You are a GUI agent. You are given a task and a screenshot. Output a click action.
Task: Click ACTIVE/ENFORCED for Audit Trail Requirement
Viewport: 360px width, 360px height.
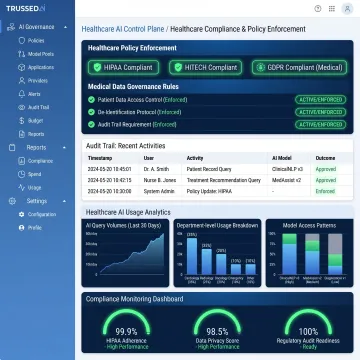click(321, 124)
